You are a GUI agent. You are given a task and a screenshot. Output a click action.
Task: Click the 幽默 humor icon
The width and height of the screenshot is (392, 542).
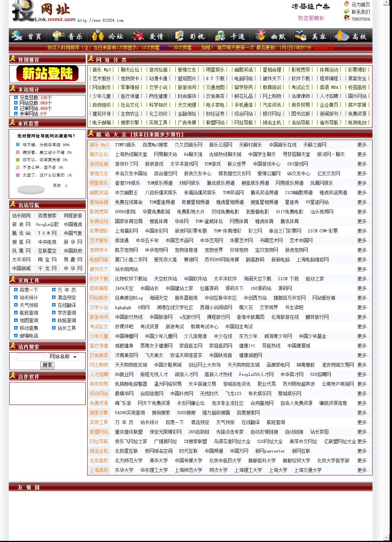[x=261, y=36]
